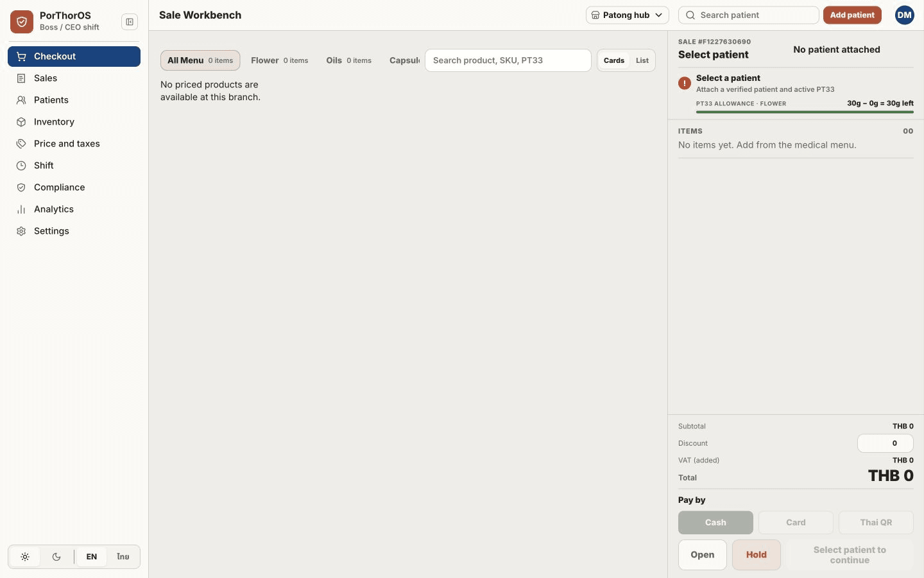Screen dimensions: 924x578
Task: Click the Shift clock icon
Action: click(x=21, y=166)
